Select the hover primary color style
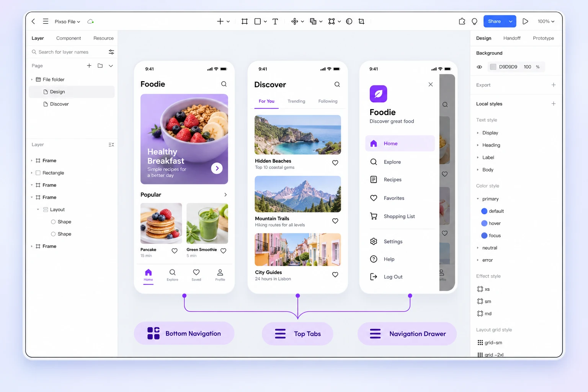This screenshot has height=392, width=588. pos(491,224)
